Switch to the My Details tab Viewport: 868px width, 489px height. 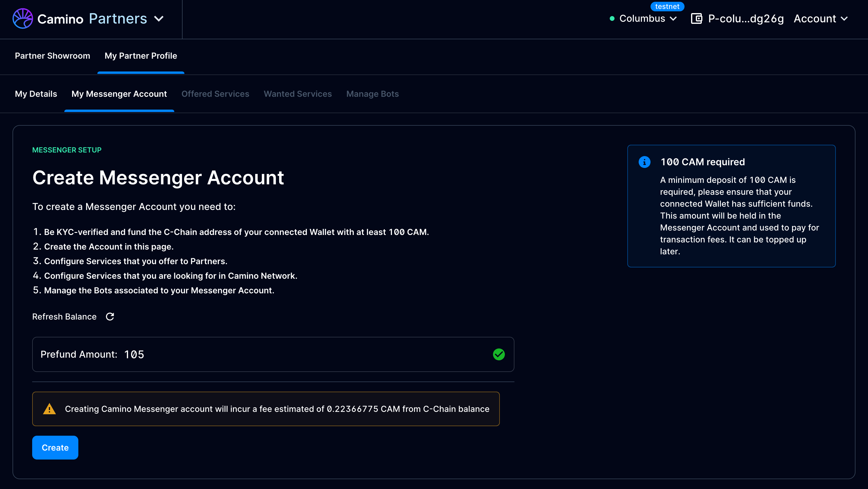[x=36, y=93]
